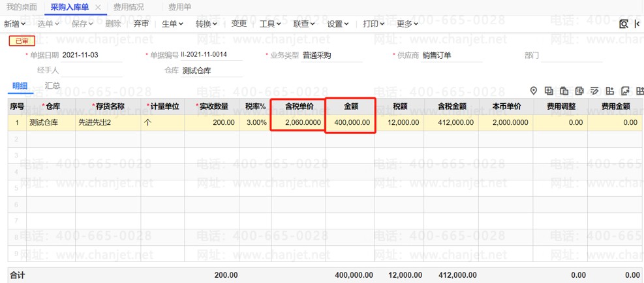Image resolution: width=644 pixels, height=283 pixels.
Task: Click the 供应商 field 销售订单
Action: tap(452, 55)
